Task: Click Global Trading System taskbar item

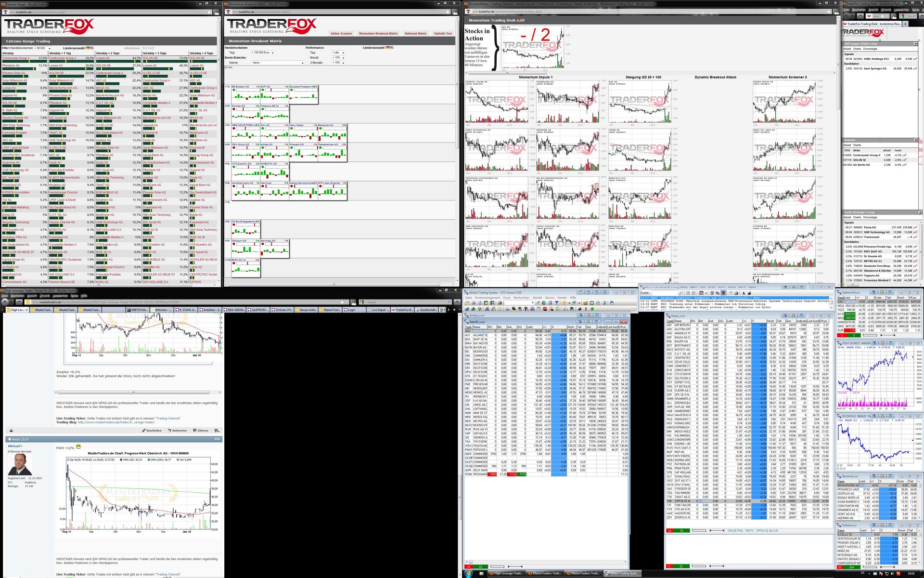Action: (x=623, y=573)
